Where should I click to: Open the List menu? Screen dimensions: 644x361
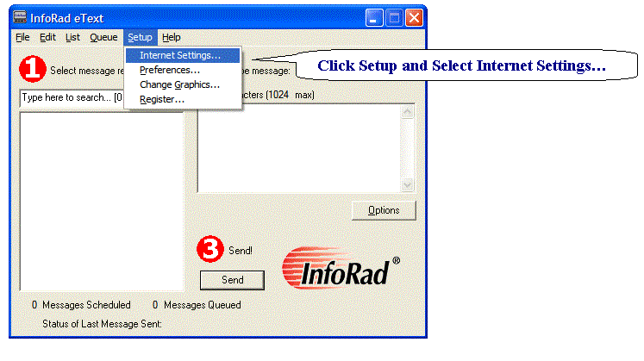[x=72, y=37]
